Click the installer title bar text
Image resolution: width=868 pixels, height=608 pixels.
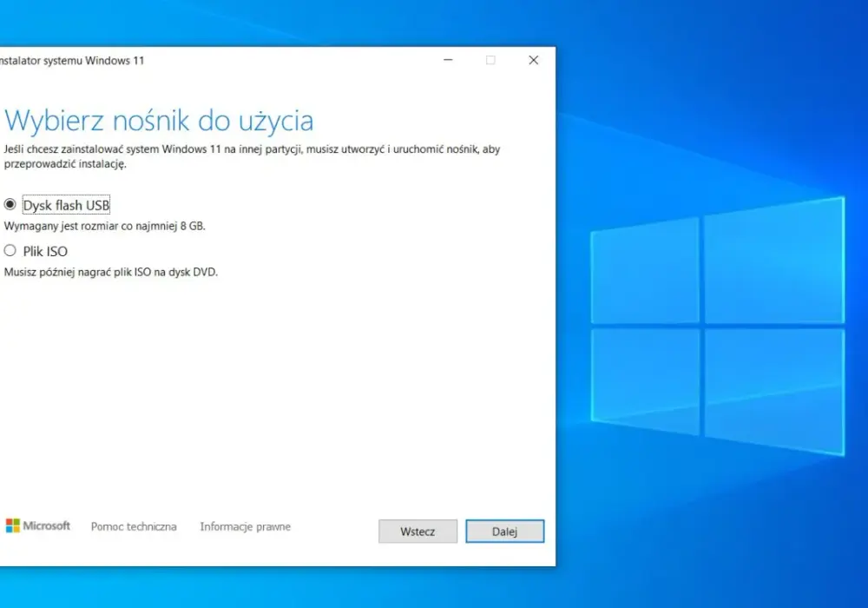click(x=72, y=60)
